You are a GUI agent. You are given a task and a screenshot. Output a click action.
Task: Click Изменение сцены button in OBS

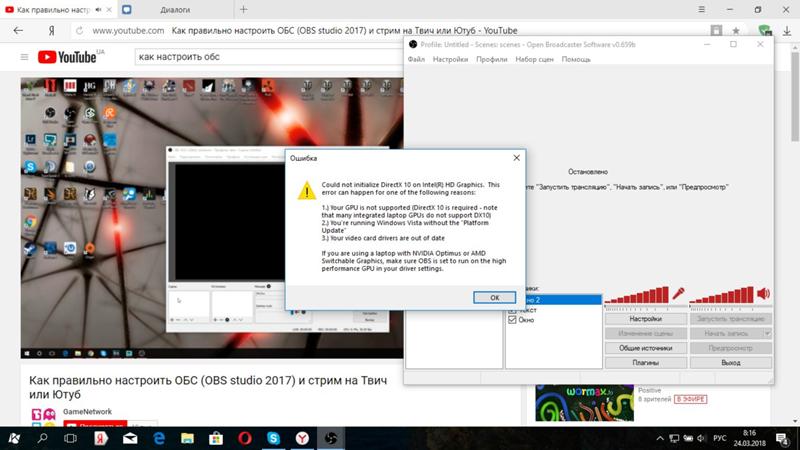(x=645, y=333)
